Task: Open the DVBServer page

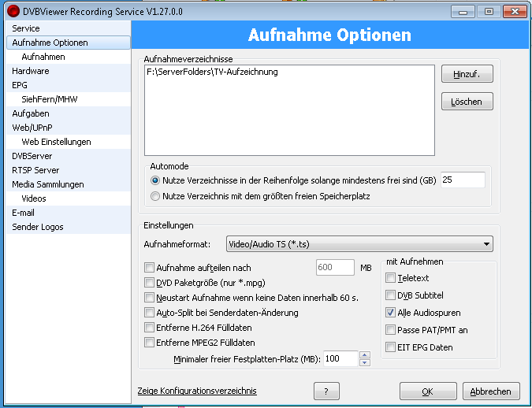Action: (x=69, y=156)
